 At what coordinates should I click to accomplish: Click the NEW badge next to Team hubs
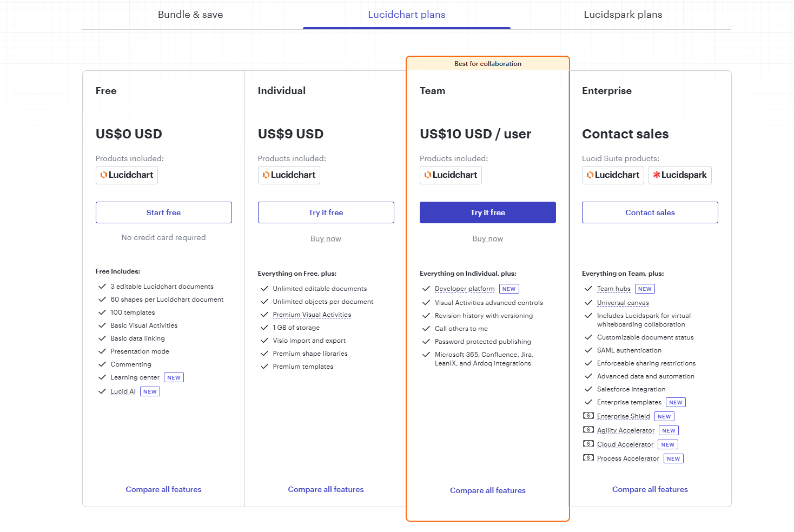pyautogui.click(x=645, y=289)
